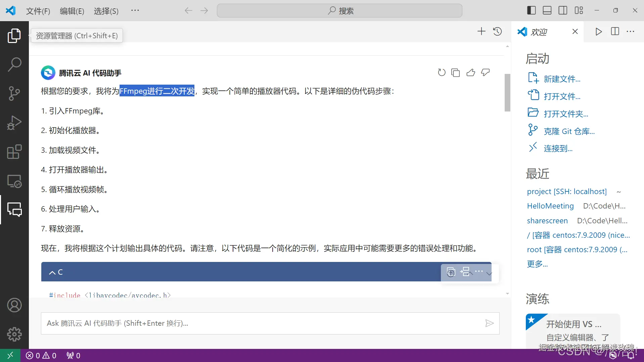
Task: Run the welcome editor play button
Action: click(x=598, y=32)
